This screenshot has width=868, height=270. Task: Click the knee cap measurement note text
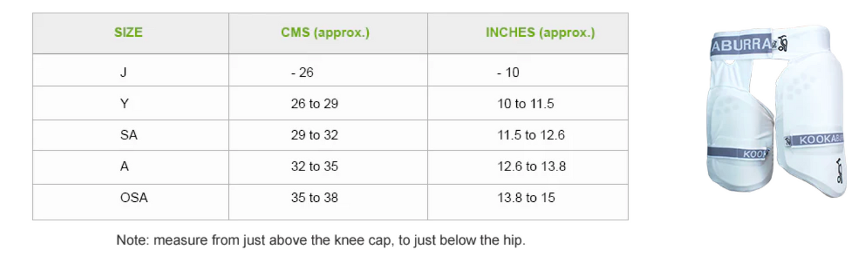point(321,240)
